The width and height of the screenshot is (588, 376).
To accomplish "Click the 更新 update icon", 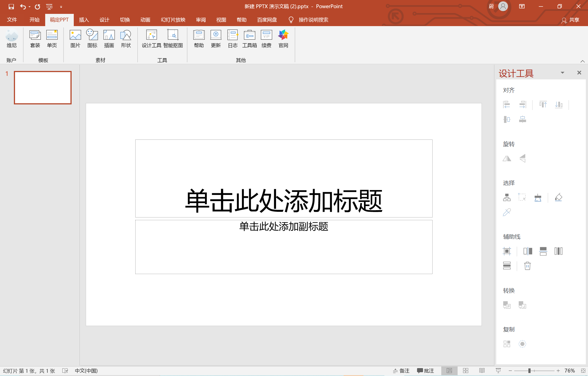I will 216,39.
